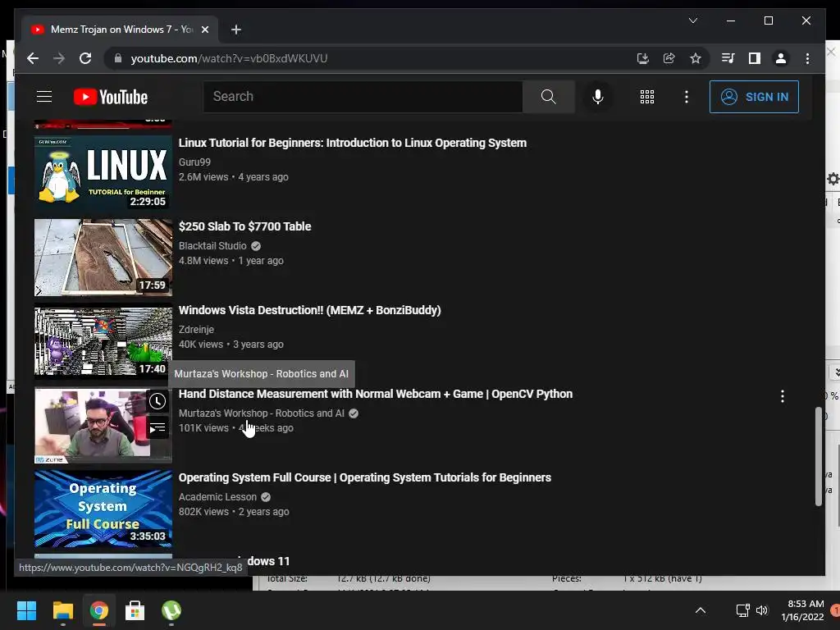Click the Operating System Full Course thumbnail
840x630 pixels.
click(103, 509)
